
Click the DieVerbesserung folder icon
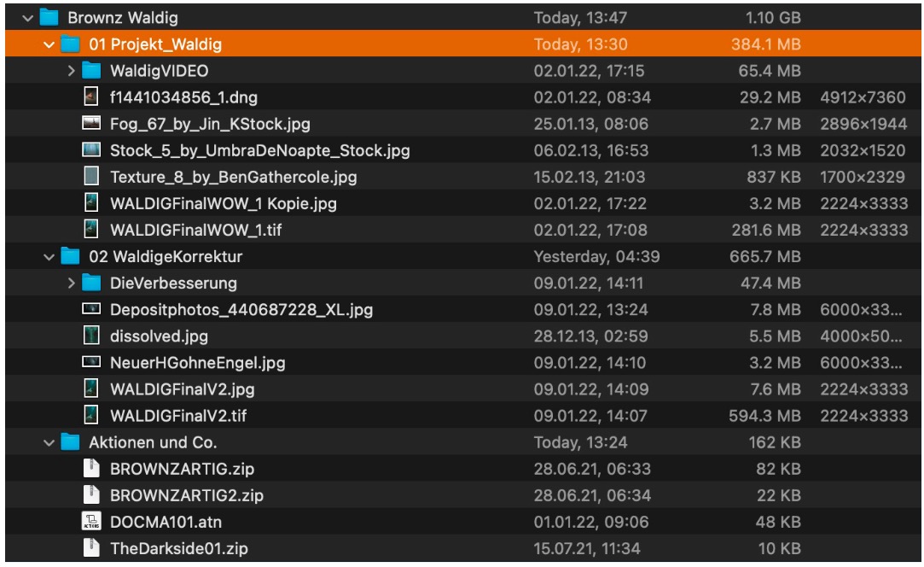tap(91, 283)
